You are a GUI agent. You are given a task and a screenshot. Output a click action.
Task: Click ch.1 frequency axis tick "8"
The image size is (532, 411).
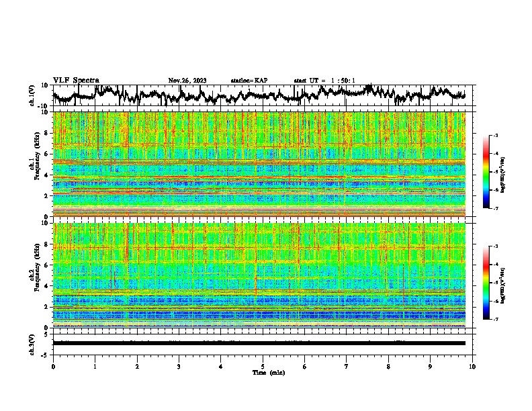[47, 133]
